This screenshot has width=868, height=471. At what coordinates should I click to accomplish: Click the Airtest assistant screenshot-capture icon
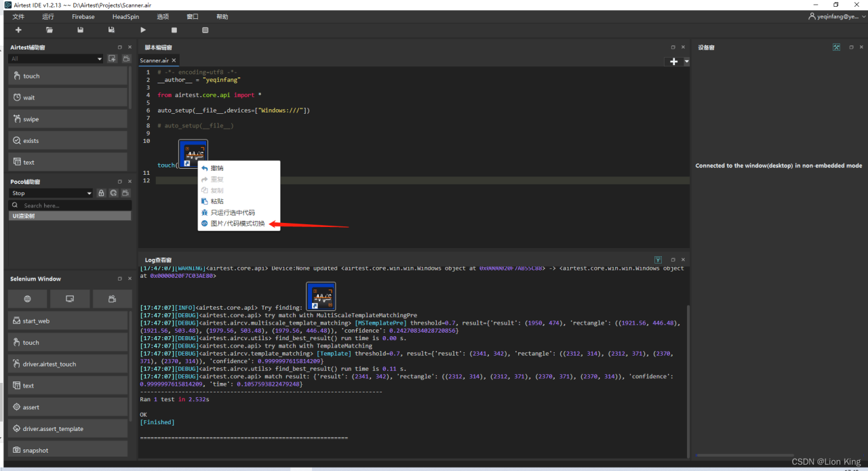point(113,59)
